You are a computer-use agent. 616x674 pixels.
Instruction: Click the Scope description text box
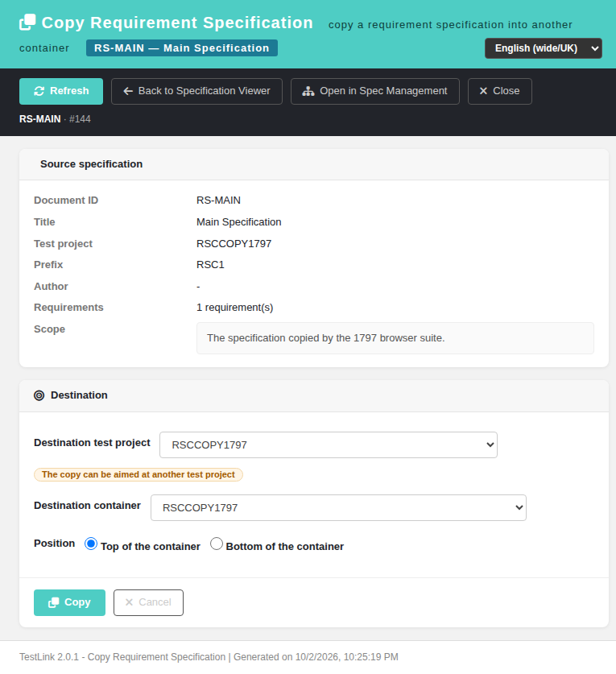click(x=395, y=338)
